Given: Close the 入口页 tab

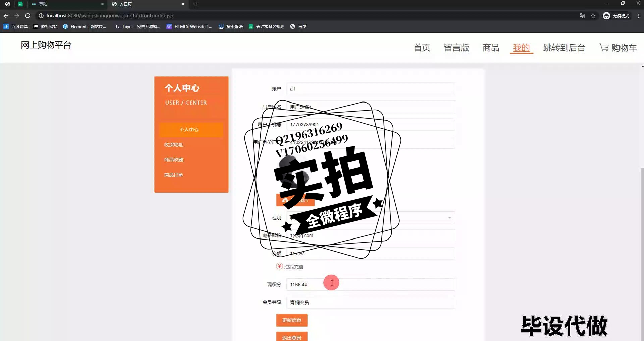Looking at the screenshot, I should pos(183,4).
